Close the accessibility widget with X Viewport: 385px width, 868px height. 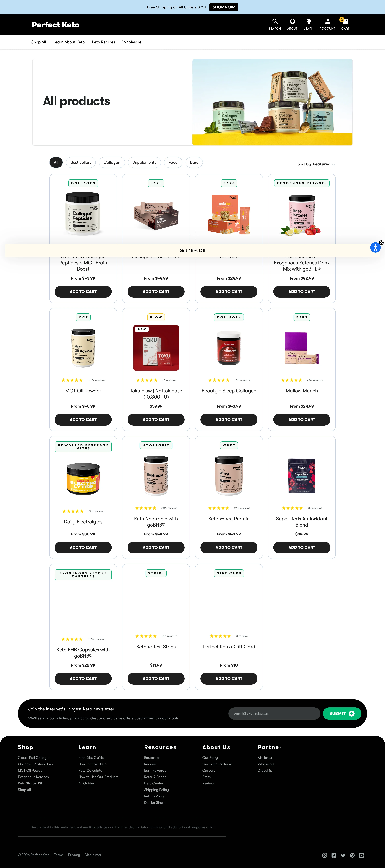[381, 242]
